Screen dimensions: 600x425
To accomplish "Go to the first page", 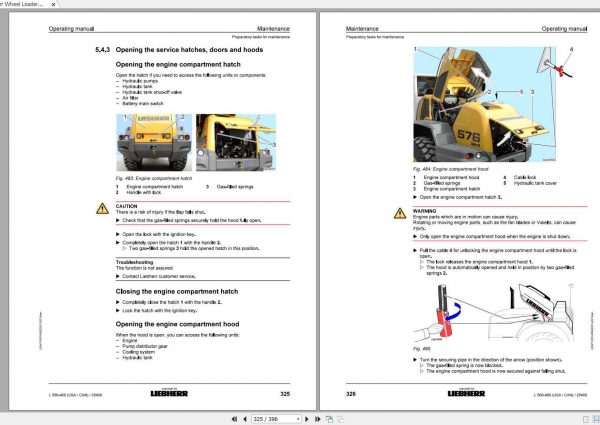I will (x=234, y=419).
